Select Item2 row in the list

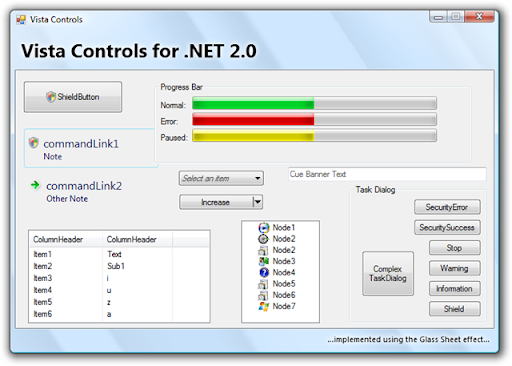pos(119,266)
